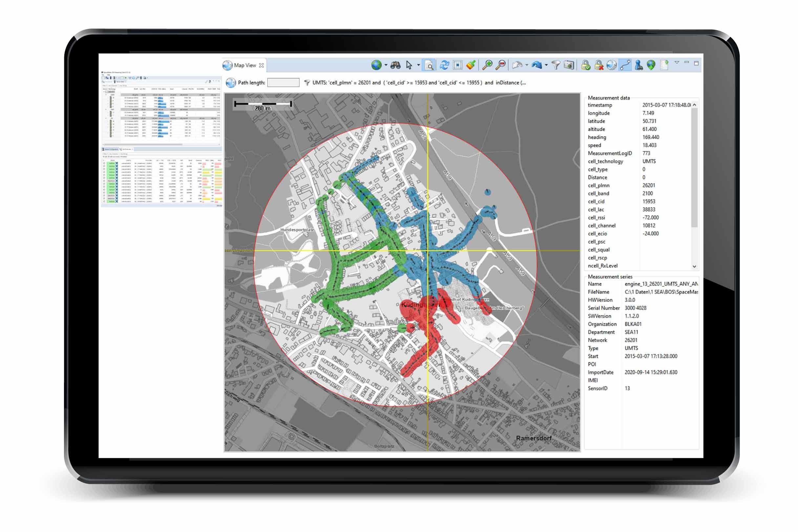Click the globe map-source icon in toolbar
This screenshot has width=798, height=532.
pyautogui.click(x=376, y=65)
